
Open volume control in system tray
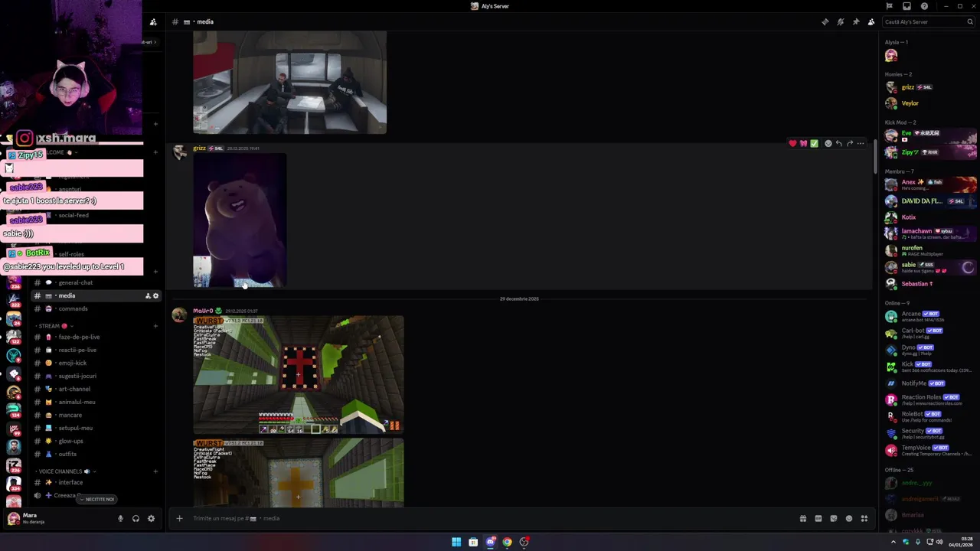pos(939,542)
